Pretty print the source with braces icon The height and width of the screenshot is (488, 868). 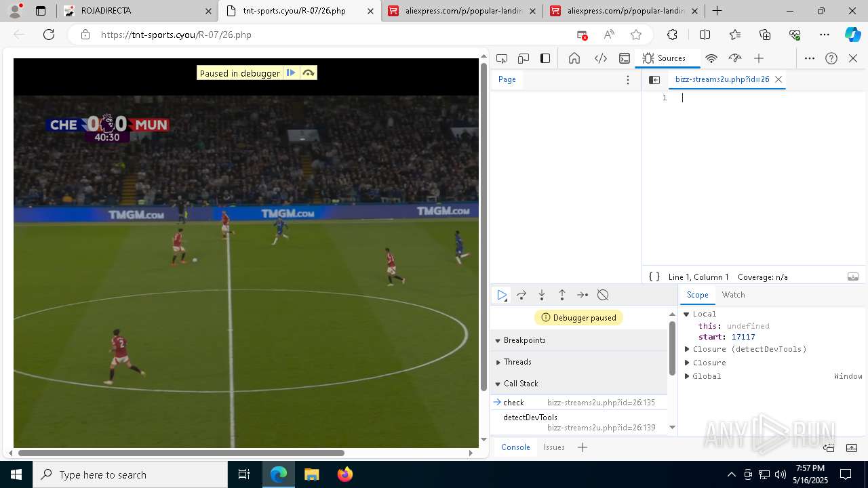pos(654,277)
